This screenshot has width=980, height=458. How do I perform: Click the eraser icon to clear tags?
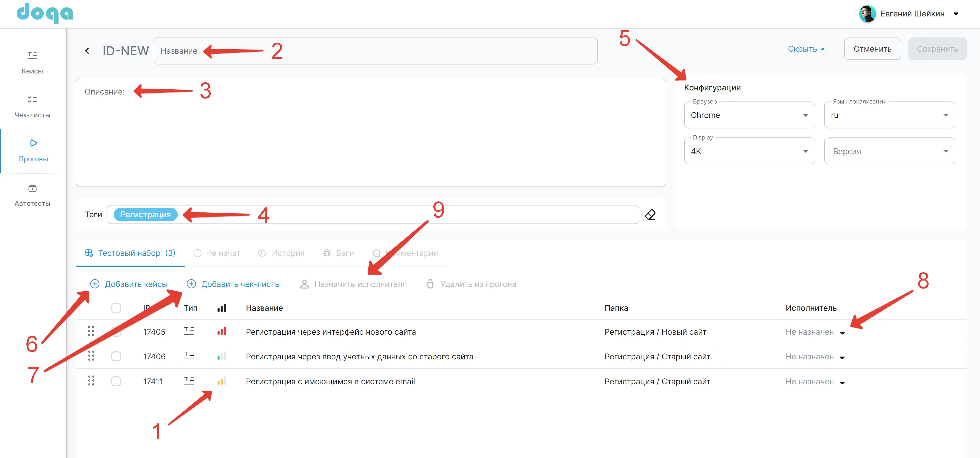tap(650, 215)
